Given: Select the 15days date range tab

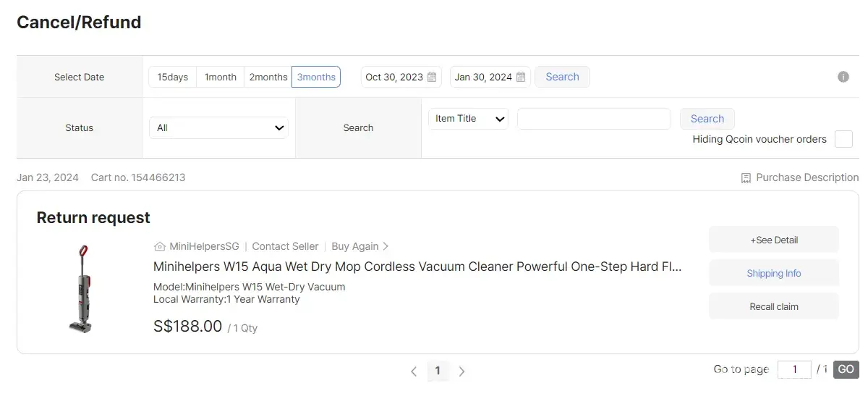Looking at the screenshot, I should point(173,77).
